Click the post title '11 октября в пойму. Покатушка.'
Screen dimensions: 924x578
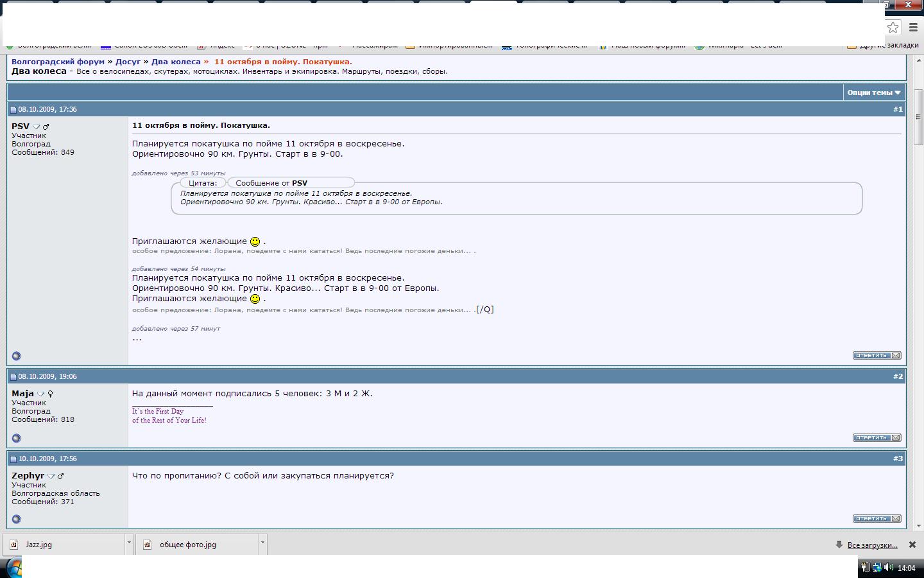201,125
